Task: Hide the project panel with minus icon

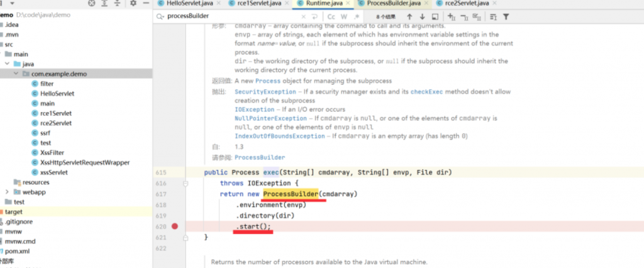Action: click(x=146, y=3)
